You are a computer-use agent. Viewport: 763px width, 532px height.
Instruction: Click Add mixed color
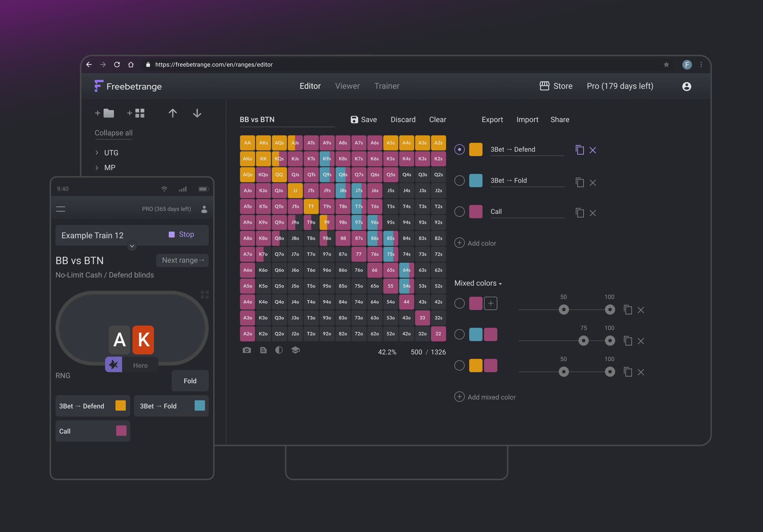[x=485, y=397]
